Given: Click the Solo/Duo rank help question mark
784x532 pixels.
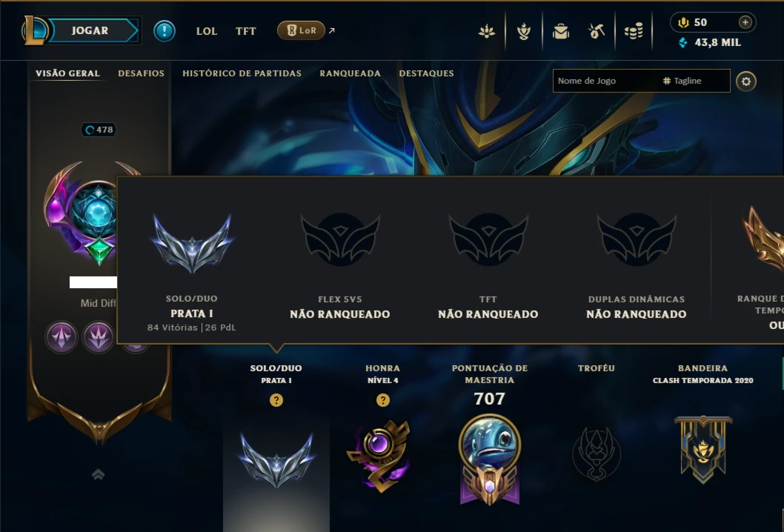Looking at the screenshot, I should pos(276,400).
